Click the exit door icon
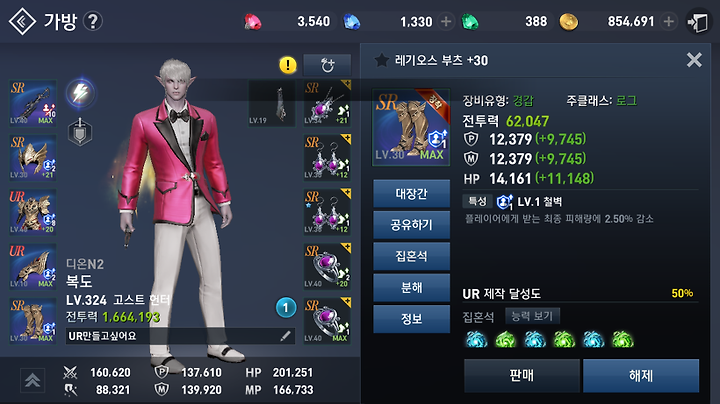 tap(698, 22)
